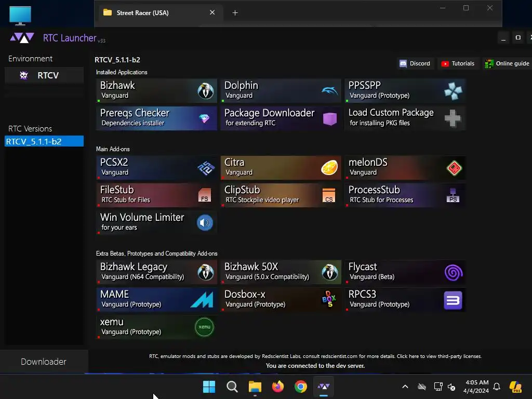Show hidden system tray icons

[x=405, y=387]
